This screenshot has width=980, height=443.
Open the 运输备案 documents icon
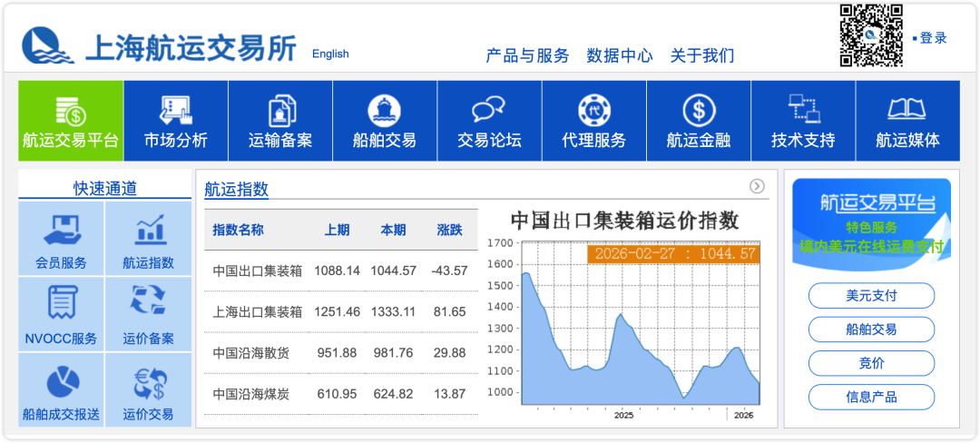click(280, 111)
